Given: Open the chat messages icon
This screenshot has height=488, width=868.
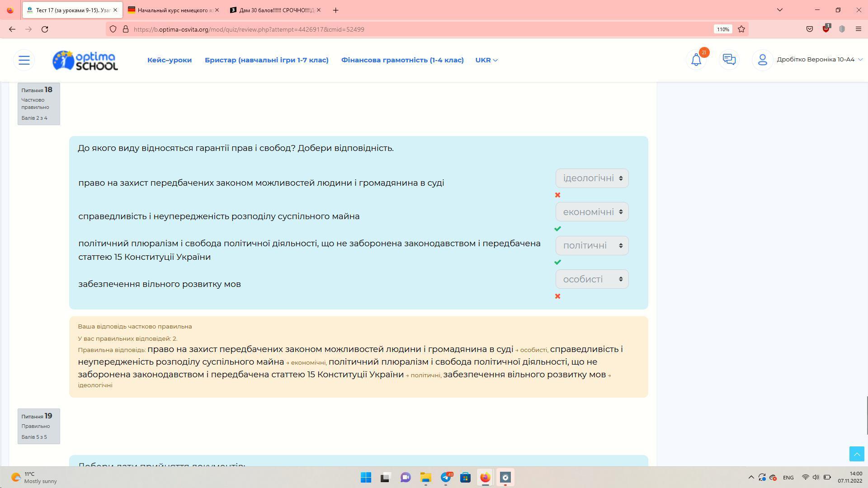Looking at the screenshot, I should (x=729, y=60).
